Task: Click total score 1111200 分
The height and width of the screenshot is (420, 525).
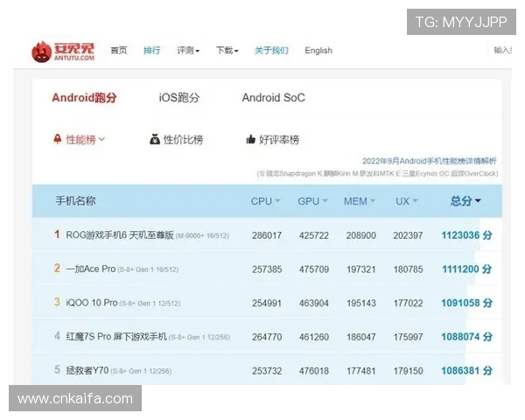Action: tap(466, 269)
